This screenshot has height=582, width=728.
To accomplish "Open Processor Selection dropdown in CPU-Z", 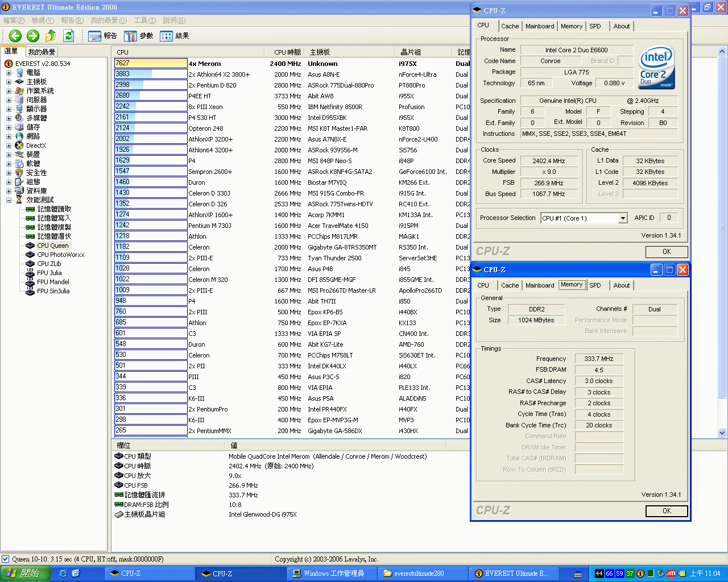I will pos(623,218).
